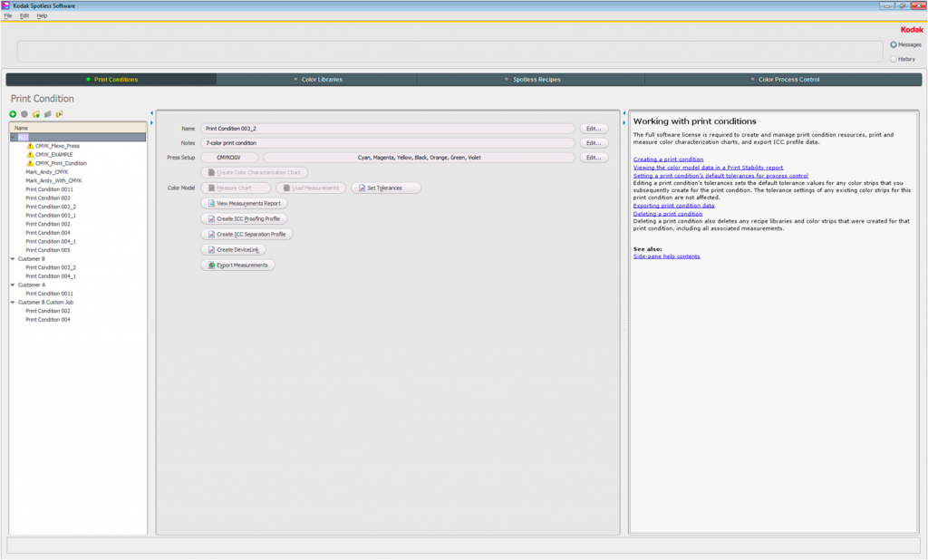Click the right-pointing arrow beside the condition list

tap(151, 123)
